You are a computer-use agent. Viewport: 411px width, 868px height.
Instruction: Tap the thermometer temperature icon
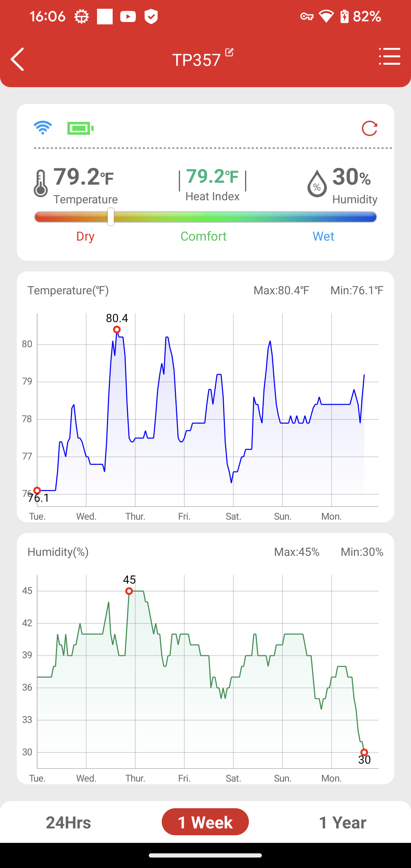(x=40, y=183)
